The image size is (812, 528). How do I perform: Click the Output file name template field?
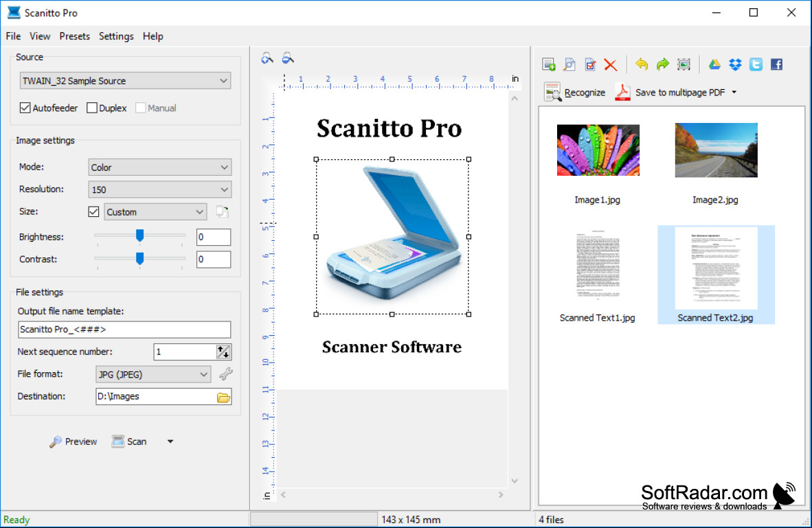click(124, 330)
